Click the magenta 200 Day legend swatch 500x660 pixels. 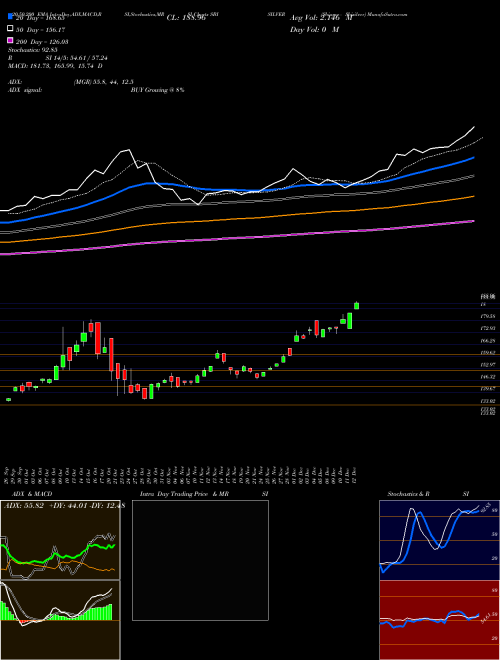[11, 40]
